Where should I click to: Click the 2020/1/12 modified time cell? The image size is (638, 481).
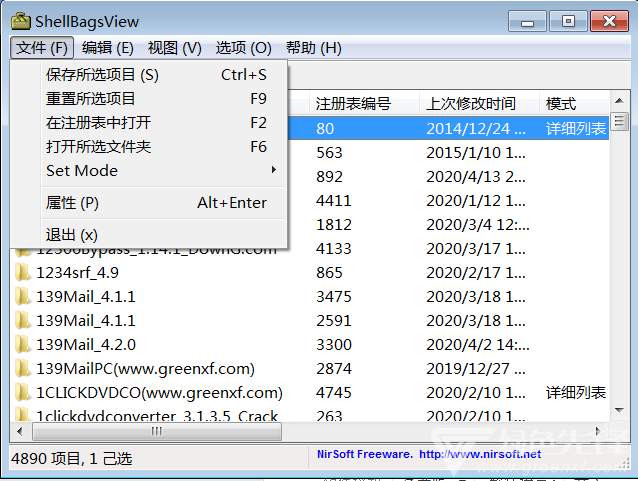[476, 201]
